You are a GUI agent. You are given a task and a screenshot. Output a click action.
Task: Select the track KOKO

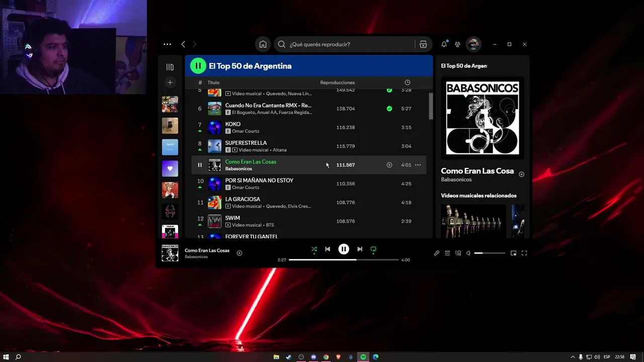click(x=233, y=124)
